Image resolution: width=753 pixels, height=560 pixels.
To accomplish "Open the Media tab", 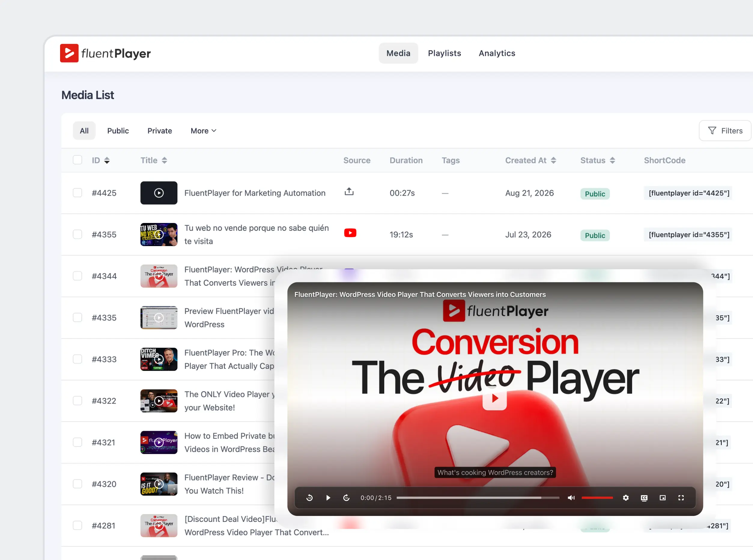I will tap(398, 53).
